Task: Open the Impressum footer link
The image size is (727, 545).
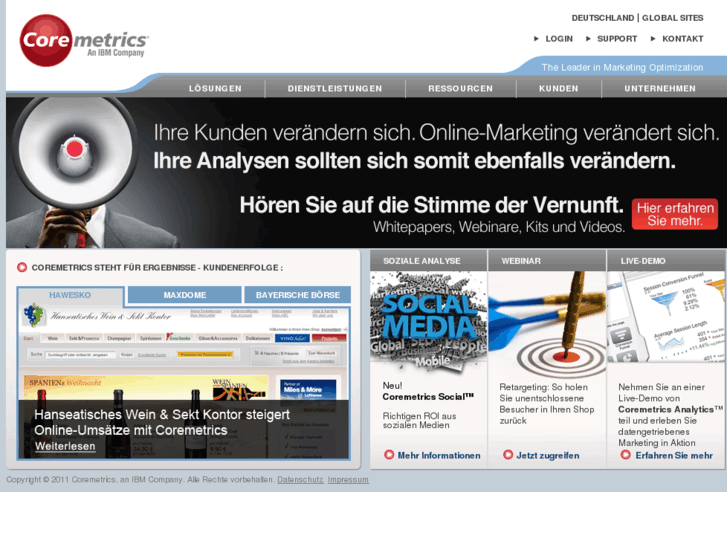Action: (348, 480)
